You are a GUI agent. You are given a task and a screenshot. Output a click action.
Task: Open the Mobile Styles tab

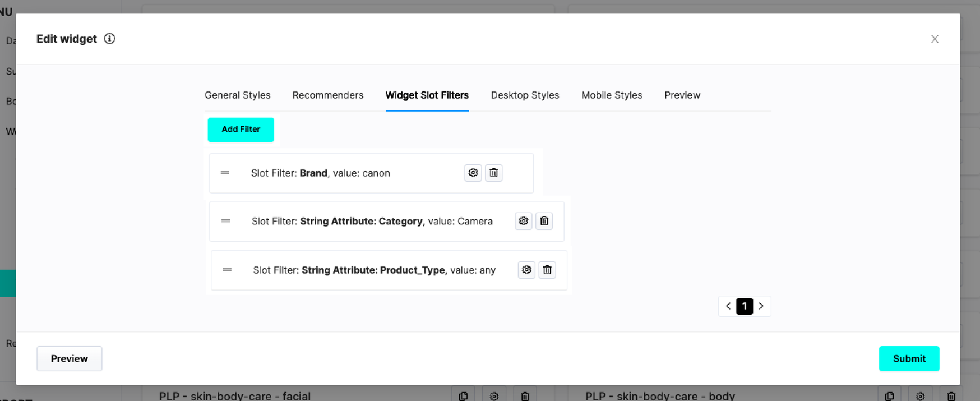pyautogui.click(x=612, y=95)
